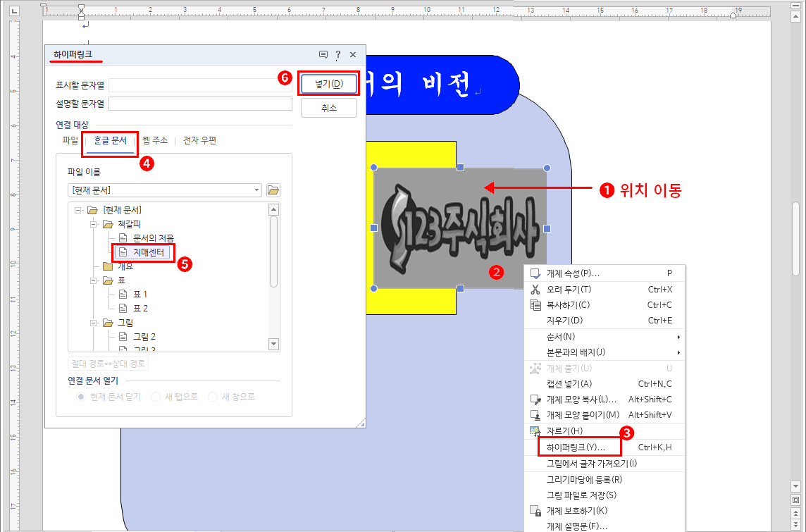Select the 123주식회사 logo image
Screen dimensions: 806x532
point(460,228)
